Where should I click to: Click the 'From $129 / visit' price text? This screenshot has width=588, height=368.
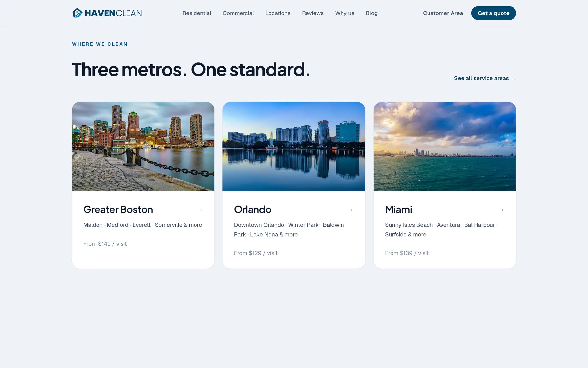pos(256,253)
